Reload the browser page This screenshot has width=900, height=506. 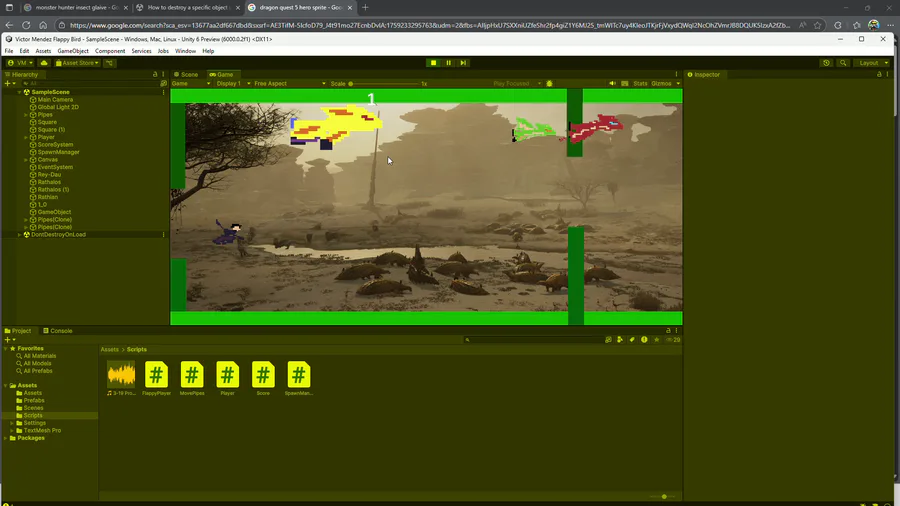click(26, 25)
